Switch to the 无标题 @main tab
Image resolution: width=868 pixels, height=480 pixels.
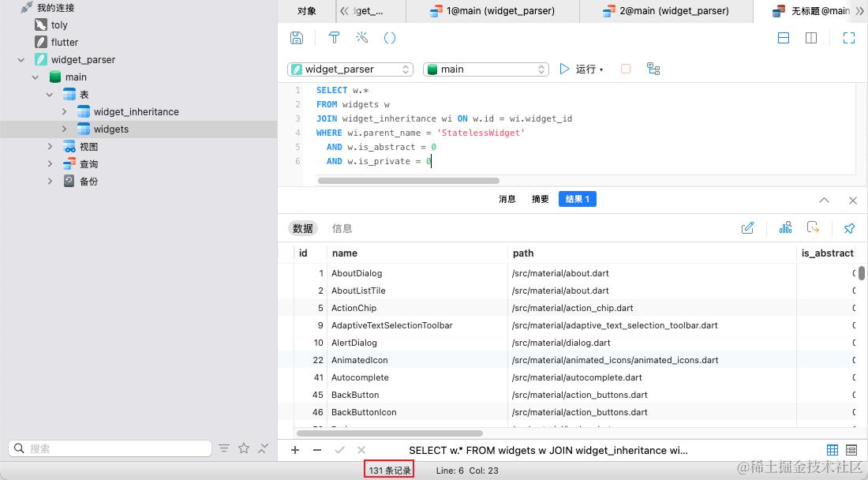tap(812, 10)
